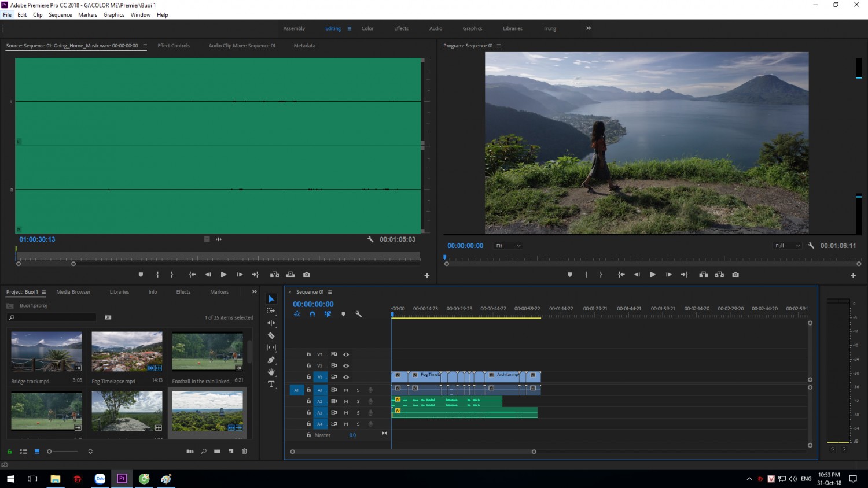Select the Selection tool arrow
The height and width of the screenshot is (488, 868).
click(x=271, y=299)
